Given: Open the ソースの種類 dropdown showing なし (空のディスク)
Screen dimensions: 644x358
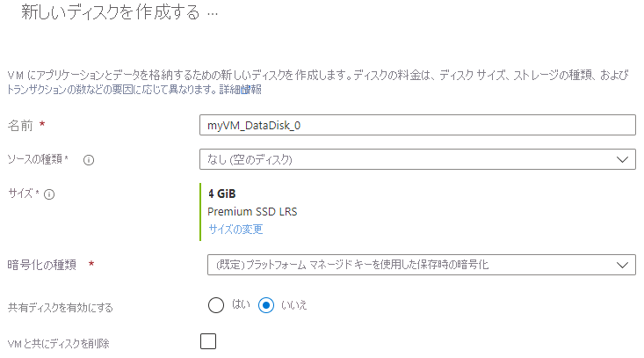Looking at the screenshot, I should pos(417,159).
